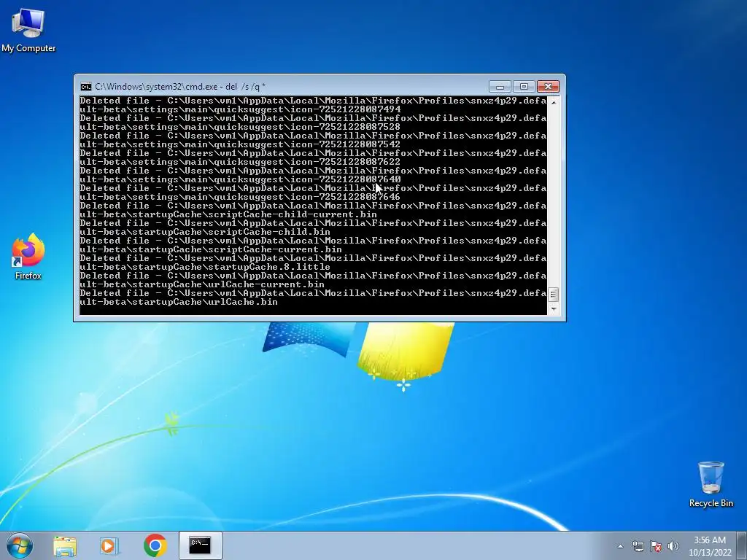The height and width of the screenshot is (560, 747).
Task: Click line ending icon-7252122808​7494
Action: pyautogui.click(x=240, y=109)
